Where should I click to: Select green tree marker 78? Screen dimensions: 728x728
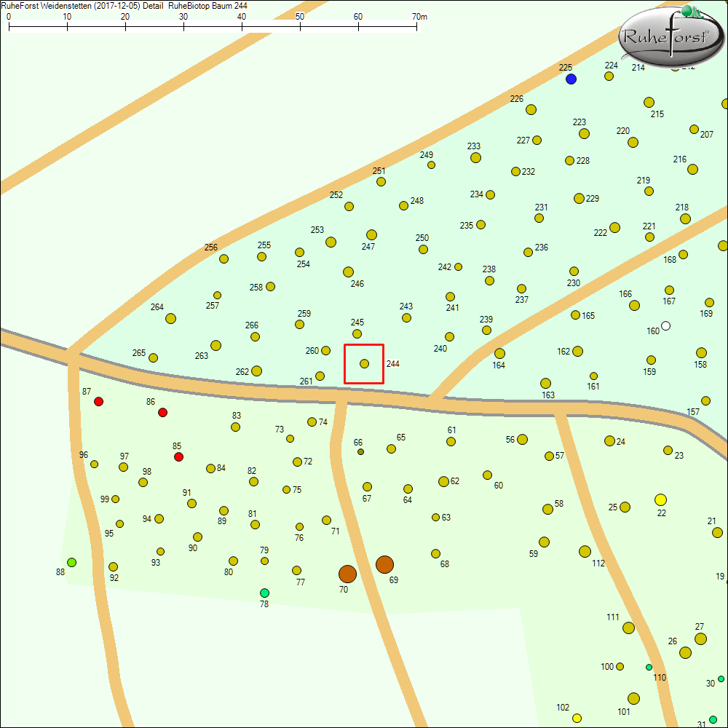pos(264,592)
